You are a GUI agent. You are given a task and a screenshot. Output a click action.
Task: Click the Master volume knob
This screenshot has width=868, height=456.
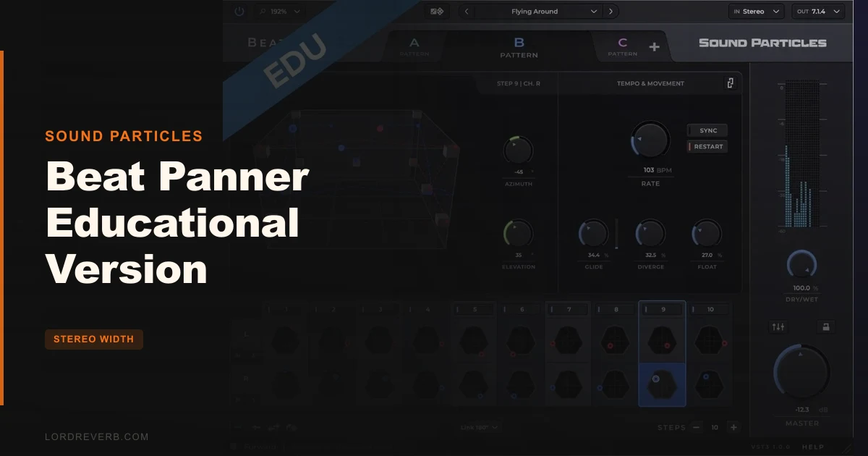[x=801, y=373]
